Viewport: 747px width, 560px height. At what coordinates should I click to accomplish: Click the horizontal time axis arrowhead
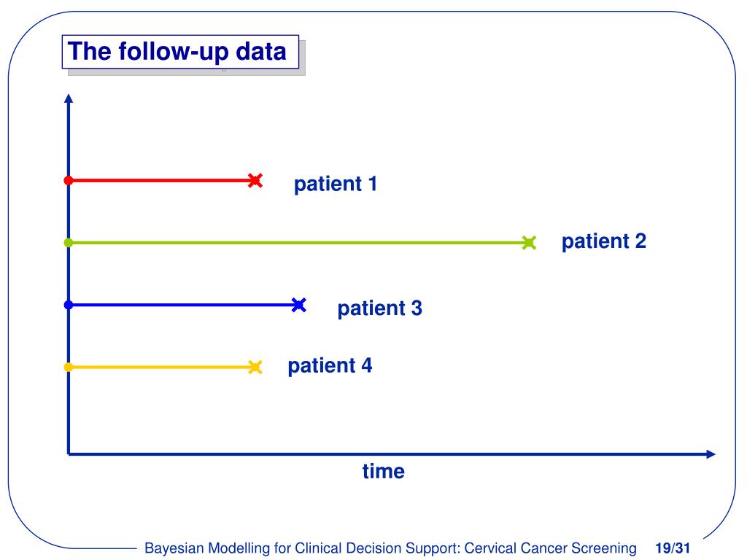click(x=711, y=454)
